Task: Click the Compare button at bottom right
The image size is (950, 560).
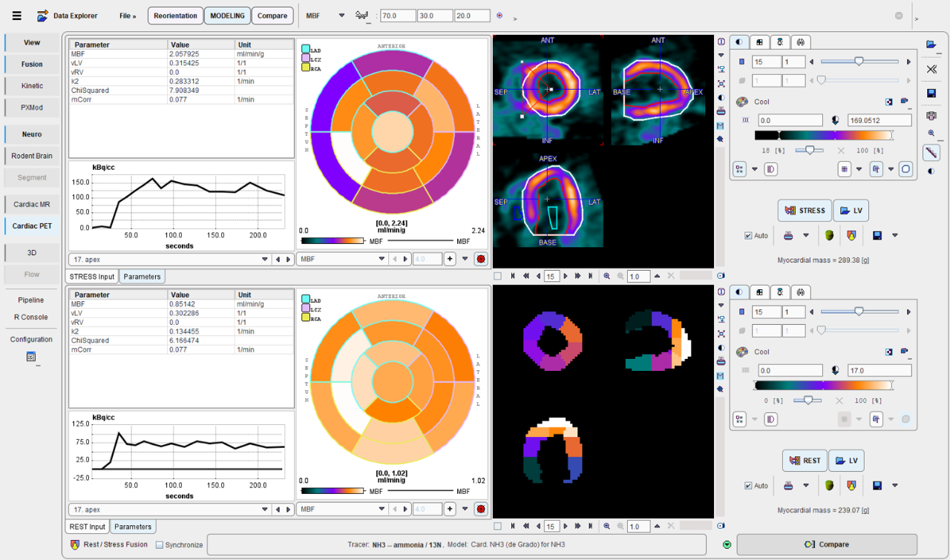Action: tap(827, 544)
